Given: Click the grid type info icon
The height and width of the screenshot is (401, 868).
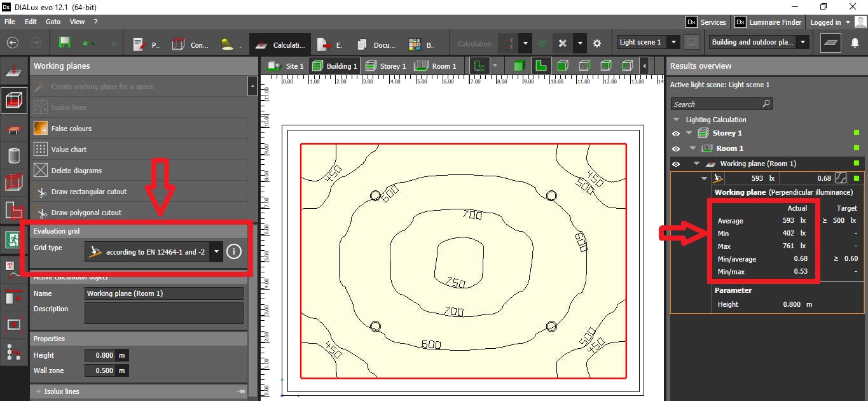Looking at the screenshot, I should [x=234, y=251].
